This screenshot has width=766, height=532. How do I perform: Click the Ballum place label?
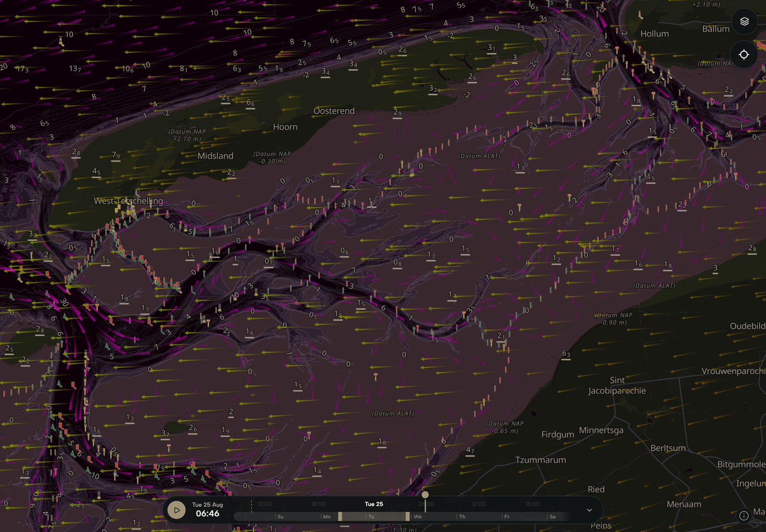[x=716, y=29]
